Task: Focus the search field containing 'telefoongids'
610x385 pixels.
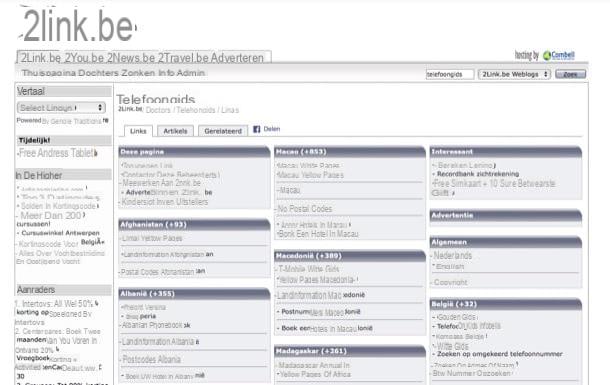Action: point(450,74)
